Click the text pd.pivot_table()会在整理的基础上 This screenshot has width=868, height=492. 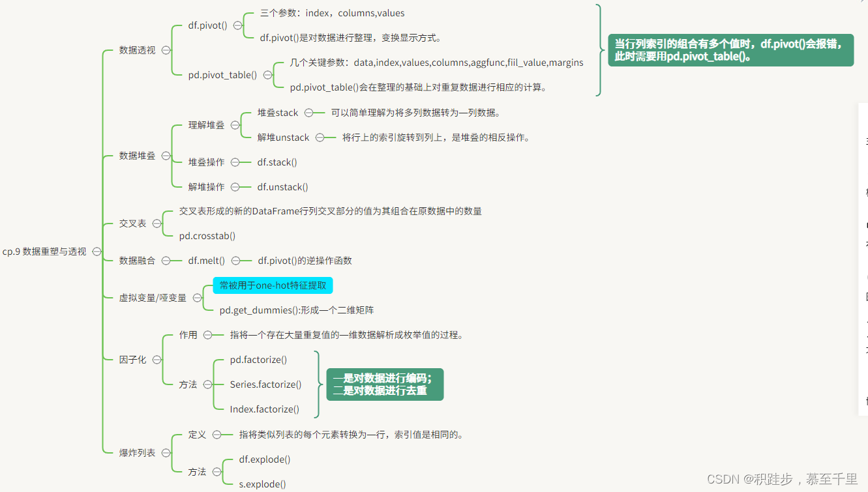pyautogui.click(x=418, y=87)
